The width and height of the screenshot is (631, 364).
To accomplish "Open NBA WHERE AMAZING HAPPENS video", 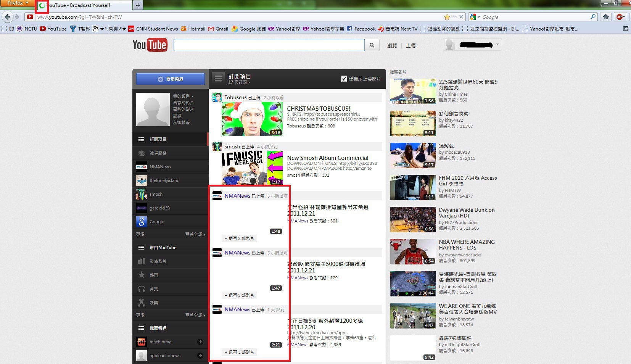I will coord(467,245).
